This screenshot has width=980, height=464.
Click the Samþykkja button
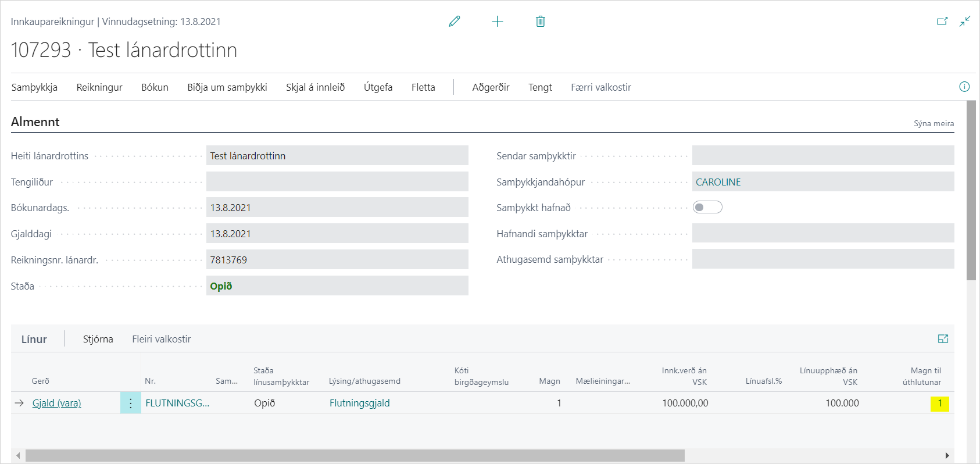coord(34,87)
